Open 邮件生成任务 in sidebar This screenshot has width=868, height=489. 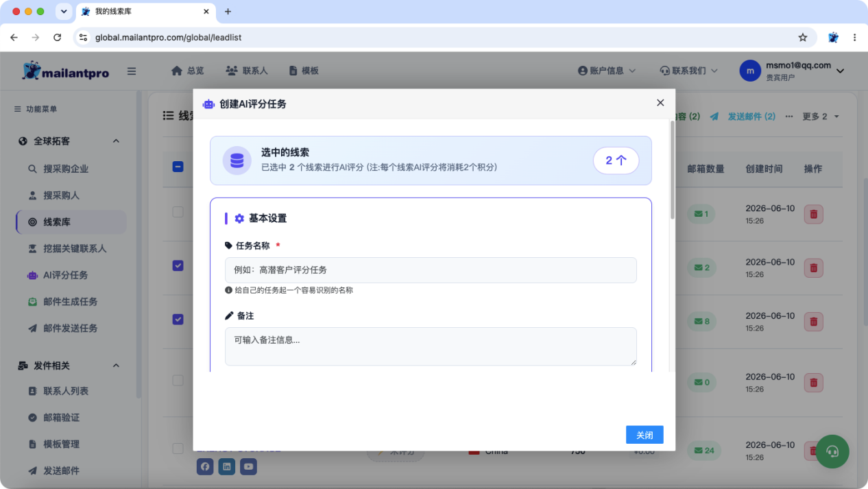(71, 301)
